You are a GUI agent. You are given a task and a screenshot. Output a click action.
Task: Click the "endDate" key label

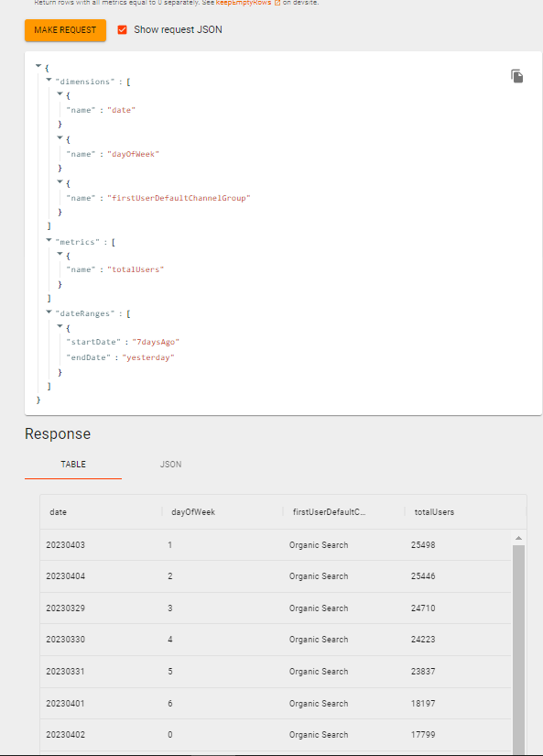[89, 357]
